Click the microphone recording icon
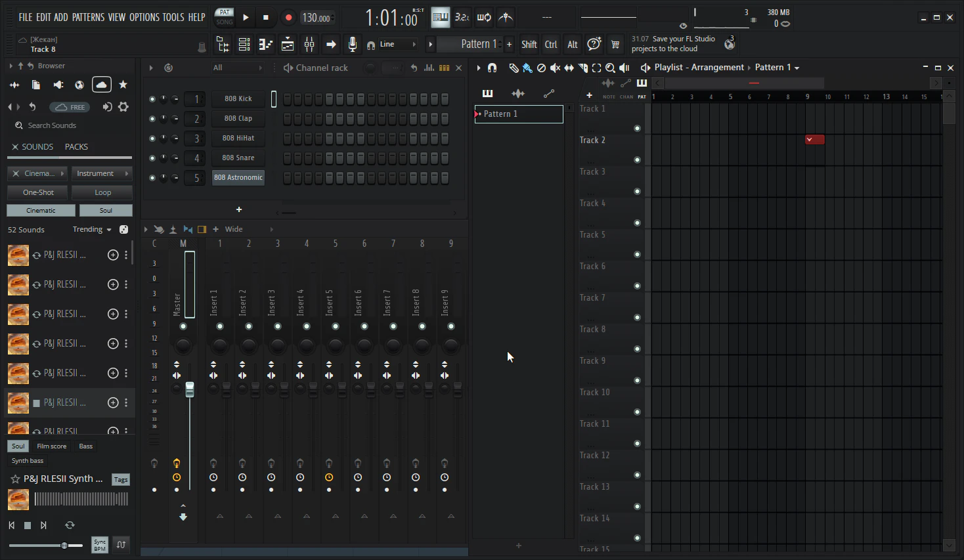 (353, 45)
